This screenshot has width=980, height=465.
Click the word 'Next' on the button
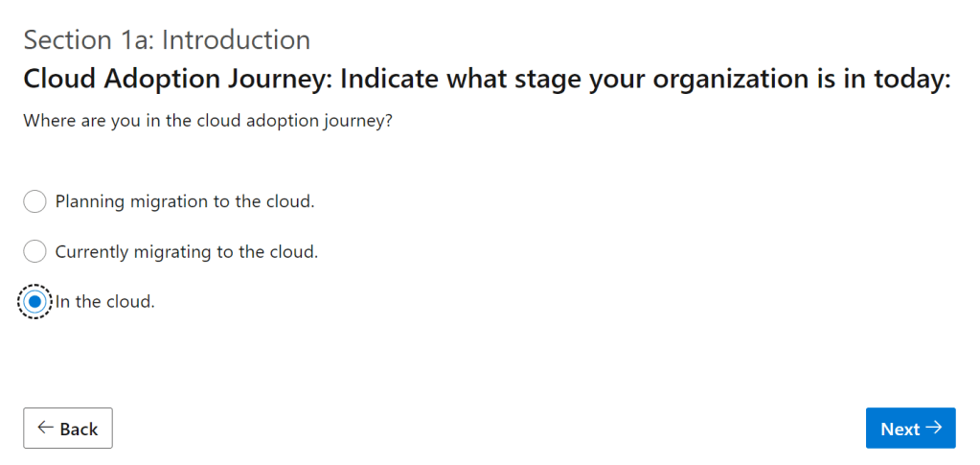click(900, 430)
